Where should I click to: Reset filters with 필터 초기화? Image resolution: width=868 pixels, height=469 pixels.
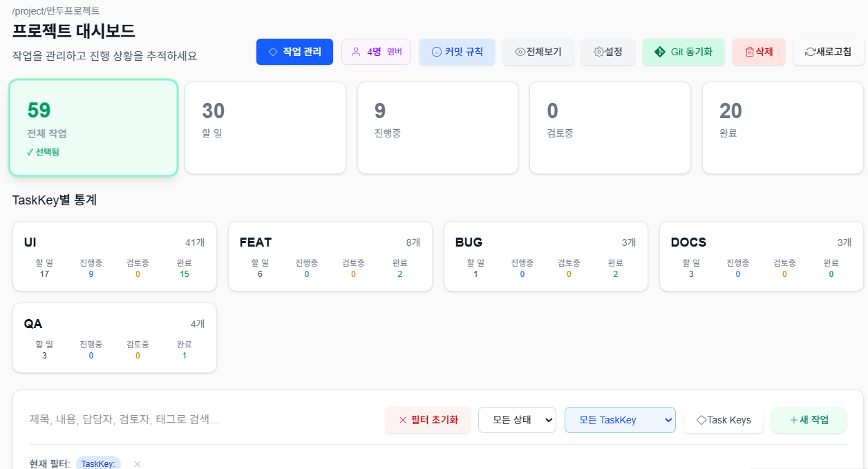428,420
